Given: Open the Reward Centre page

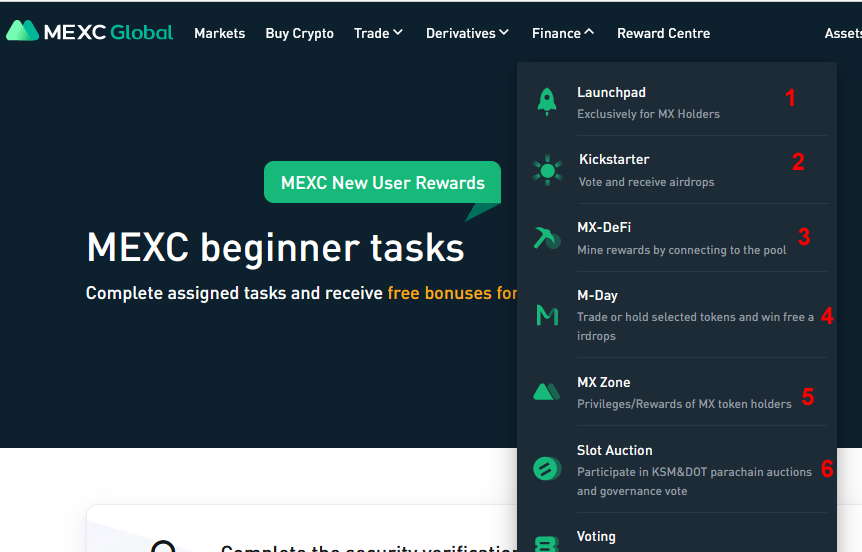Looking at the screenshot, I should tap(663, 33).
